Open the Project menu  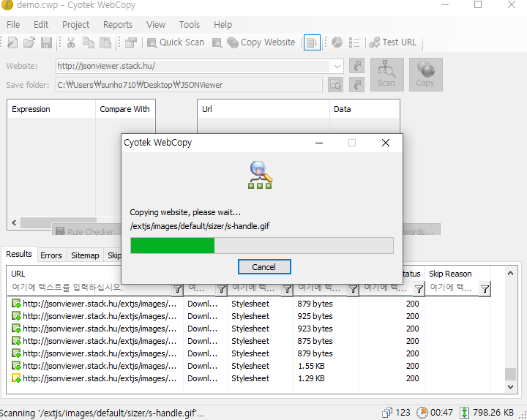75,25
